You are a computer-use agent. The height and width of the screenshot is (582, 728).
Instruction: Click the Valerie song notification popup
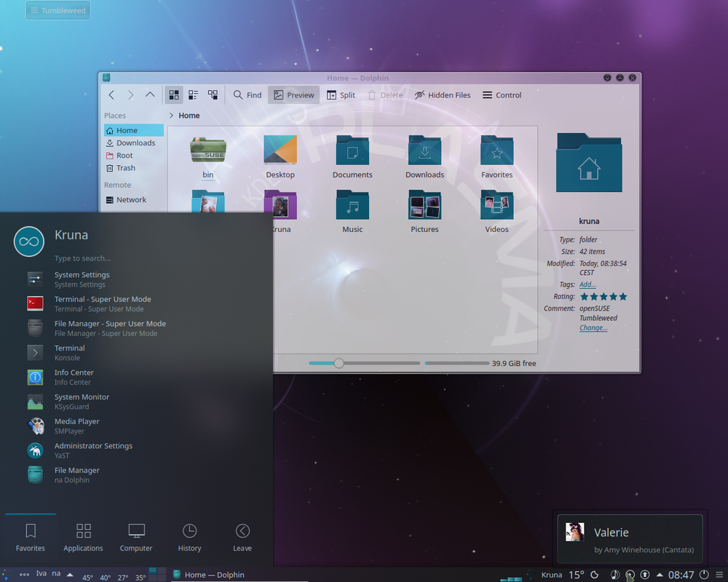[x=630, y=538]
